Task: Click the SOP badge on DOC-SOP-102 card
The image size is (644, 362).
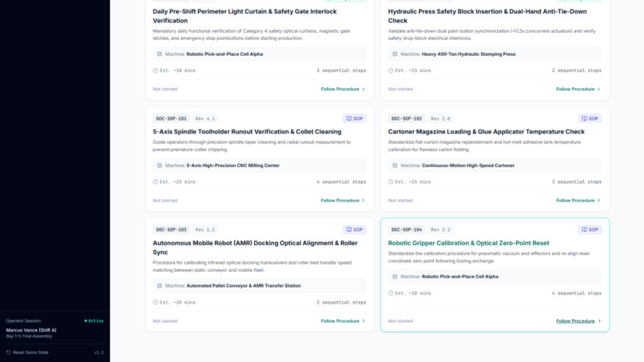Action: pyautogui.click(x=590, y=118)
